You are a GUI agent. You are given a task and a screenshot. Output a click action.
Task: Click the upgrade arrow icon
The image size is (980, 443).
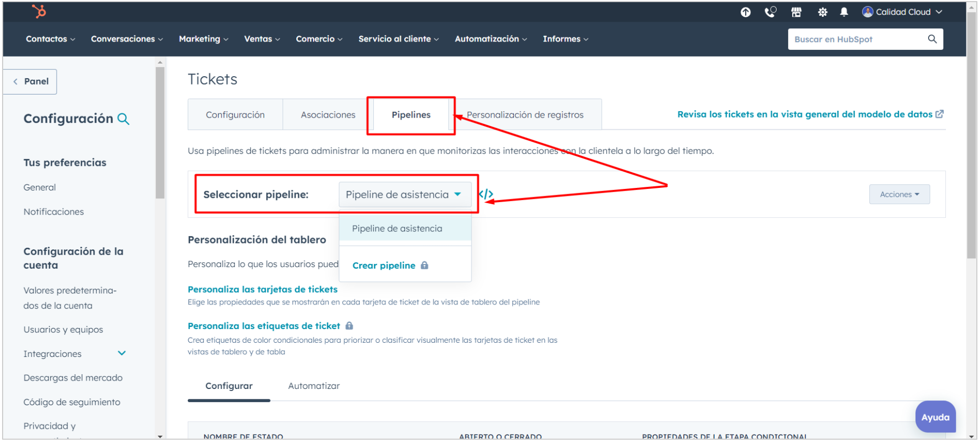click(745, 12)
